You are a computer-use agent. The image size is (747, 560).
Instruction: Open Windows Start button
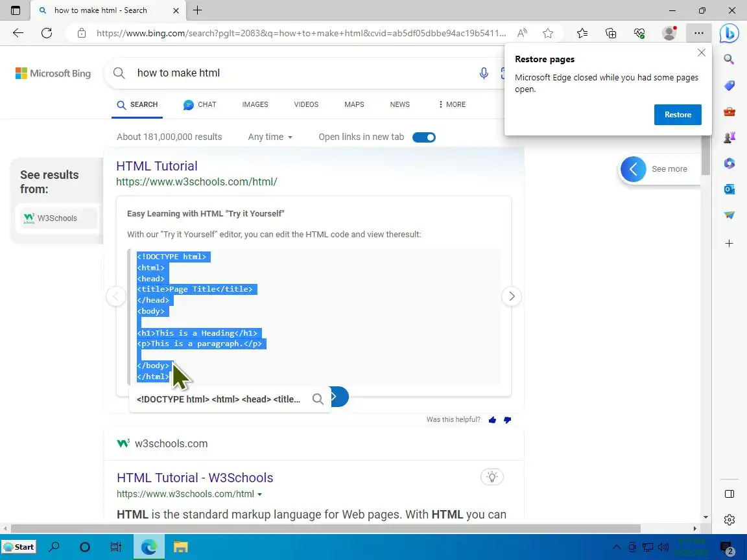(x=19, y=546)
